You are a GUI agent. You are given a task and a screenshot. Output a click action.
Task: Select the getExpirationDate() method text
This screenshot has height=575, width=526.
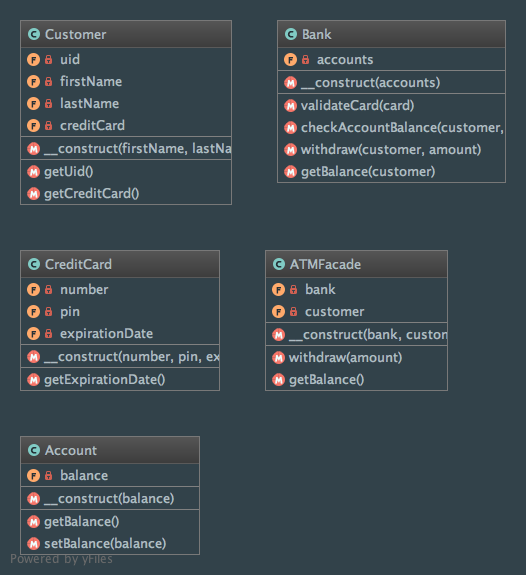click(105, 380)
